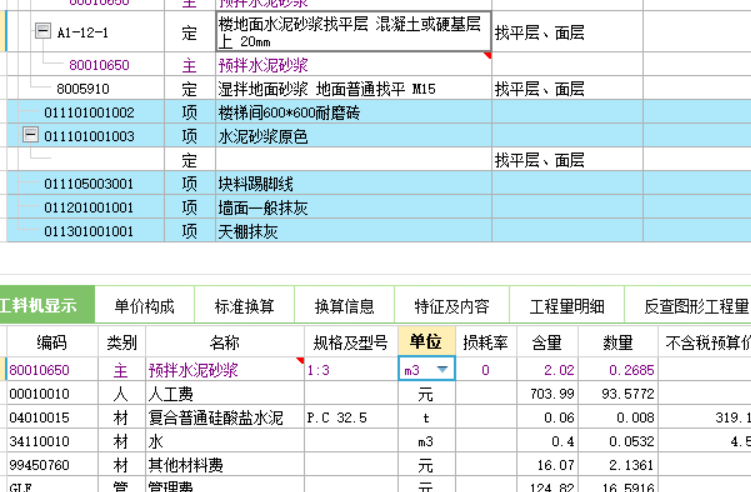Click the 水泥砂浆原色 name cell
This screenshot has width=751, height=492.
(353, 136)
